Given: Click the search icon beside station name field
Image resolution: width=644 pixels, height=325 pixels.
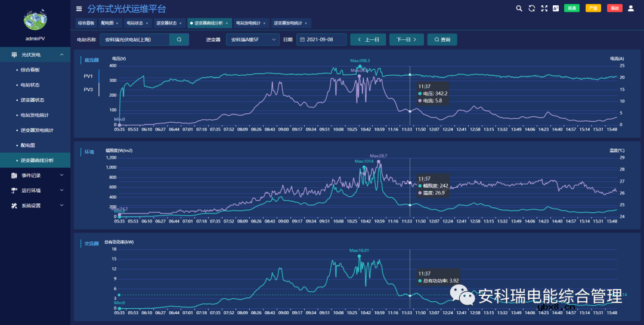Looking at the screenshot, I should point(179,39).
